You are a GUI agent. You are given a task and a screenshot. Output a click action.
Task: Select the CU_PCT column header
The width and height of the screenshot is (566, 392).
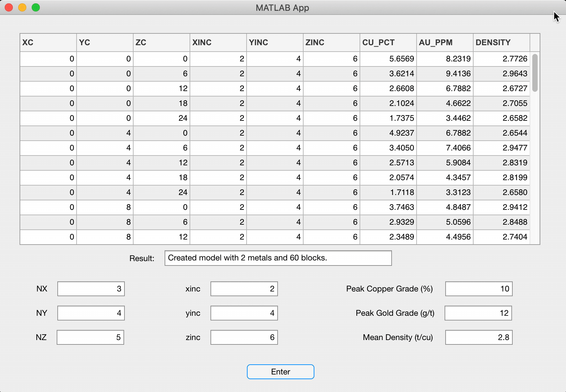point(388,43)
